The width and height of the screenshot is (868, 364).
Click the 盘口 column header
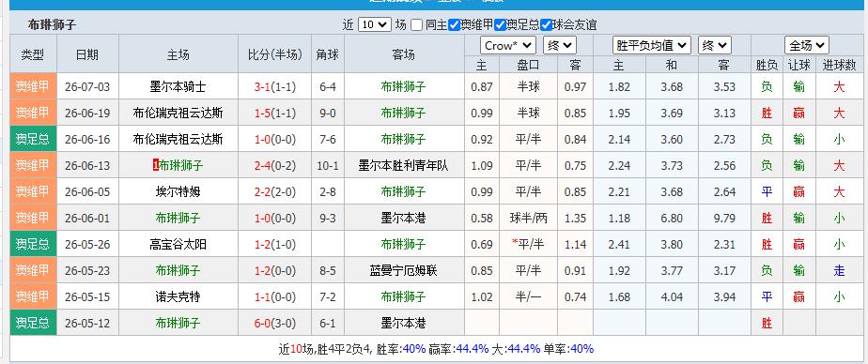(528, 66)
